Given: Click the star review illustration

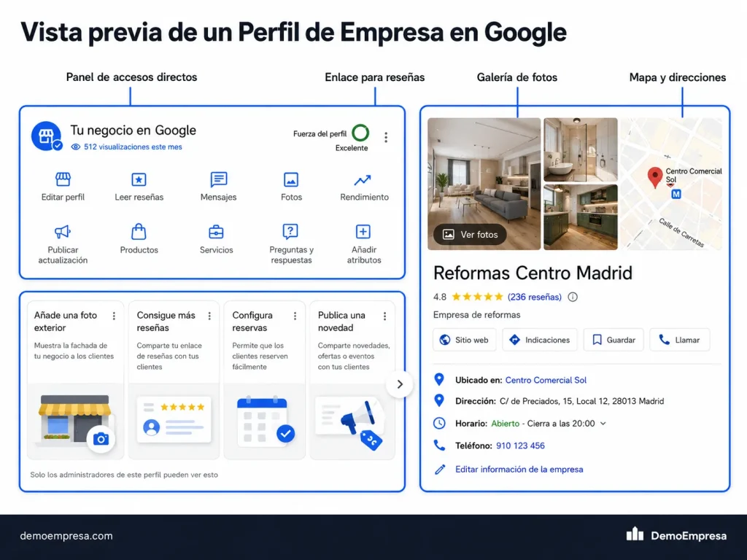Looking at the screenshot, I should click(x=174, y=419).
